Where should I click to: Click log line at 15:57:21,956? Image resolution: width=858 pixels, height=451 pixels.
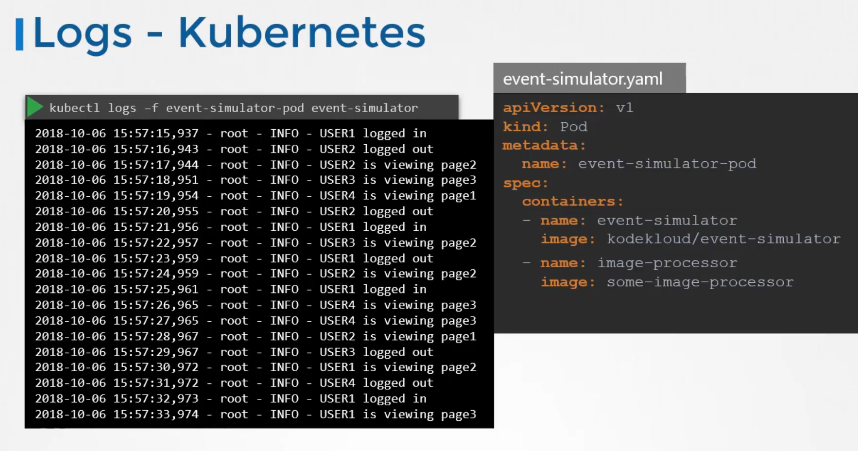click(230, 227)
